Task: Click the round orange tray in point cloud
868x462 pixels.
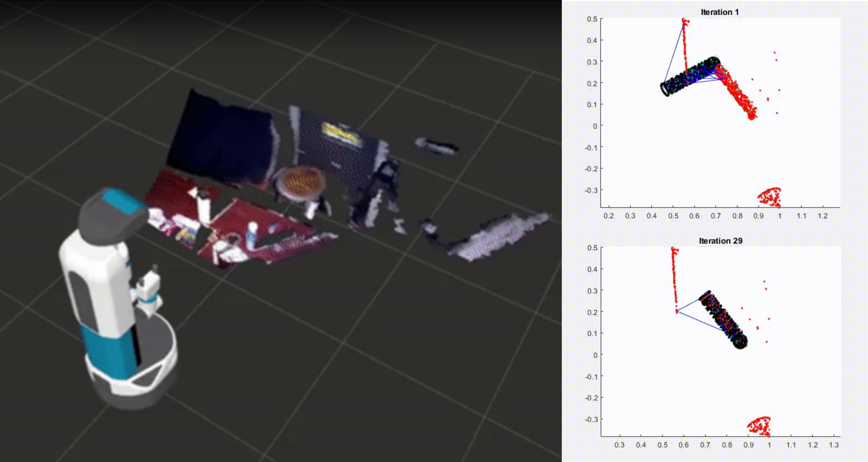Action: (x=302, y=183)
